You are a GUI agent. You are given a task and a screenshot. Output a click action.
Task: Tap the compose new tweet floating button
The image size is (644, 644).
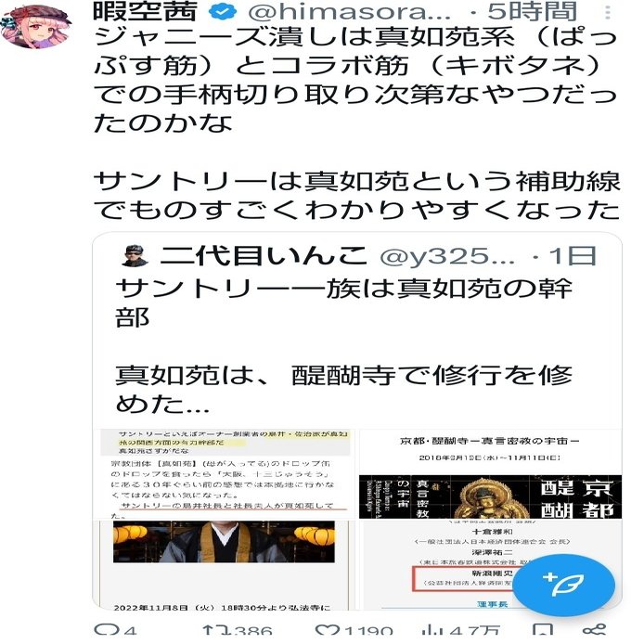(x=563, y=585)
